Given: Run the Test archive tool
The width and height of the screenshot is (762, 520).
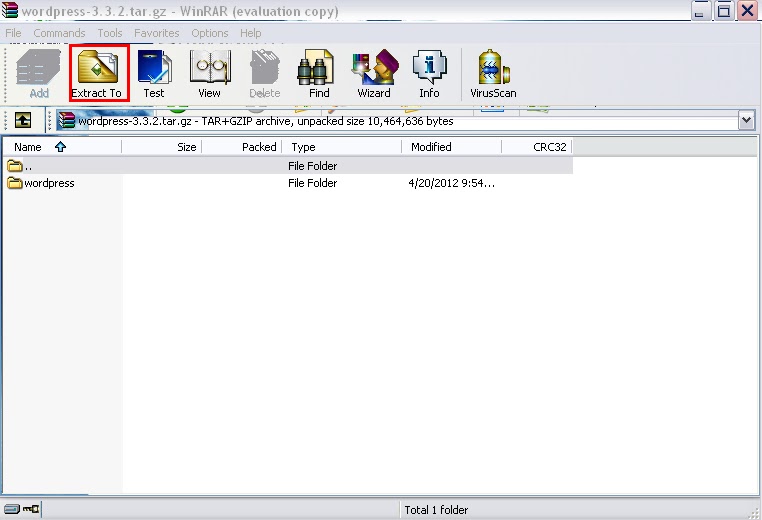Looking at the screenshot, I should point(154,74).
